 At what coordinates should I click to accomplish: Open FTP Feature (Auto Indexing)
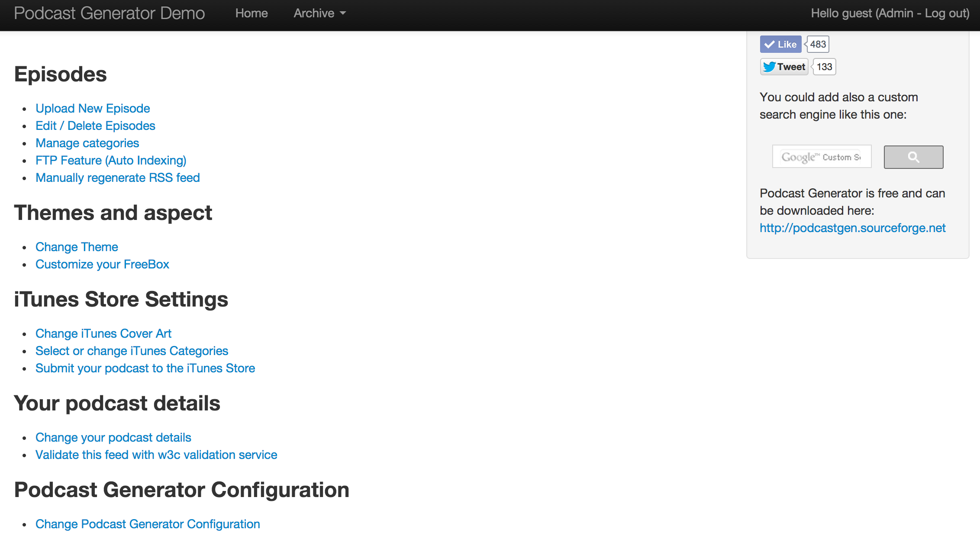pyautogui.click(x=111, y=160)
